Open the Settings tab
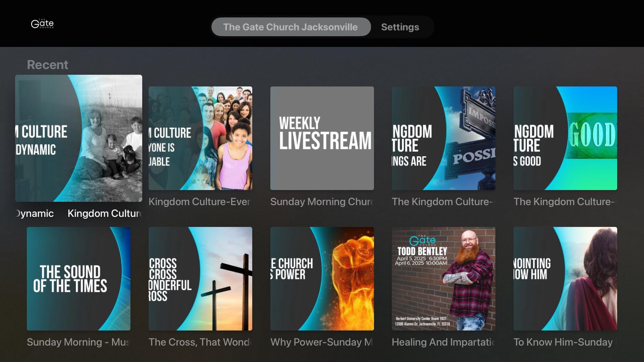 [400, 27]
